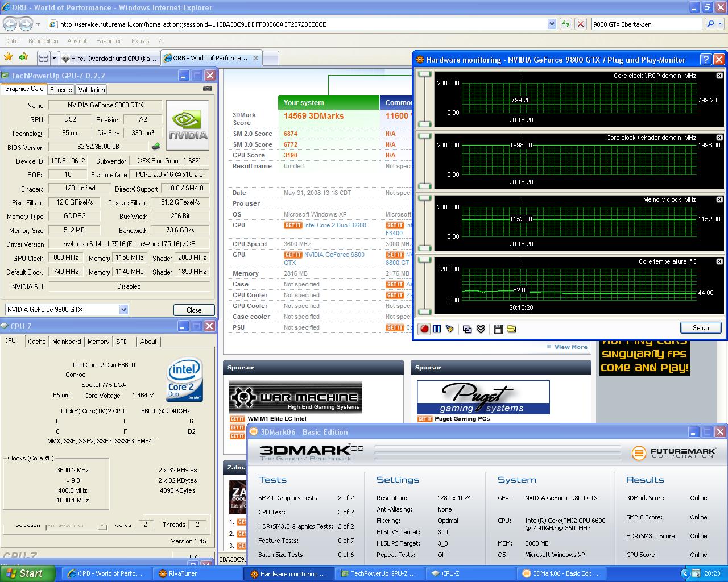Screen dimensions: 728x582
Task: Click the View More link
Action: coord(570,347)
